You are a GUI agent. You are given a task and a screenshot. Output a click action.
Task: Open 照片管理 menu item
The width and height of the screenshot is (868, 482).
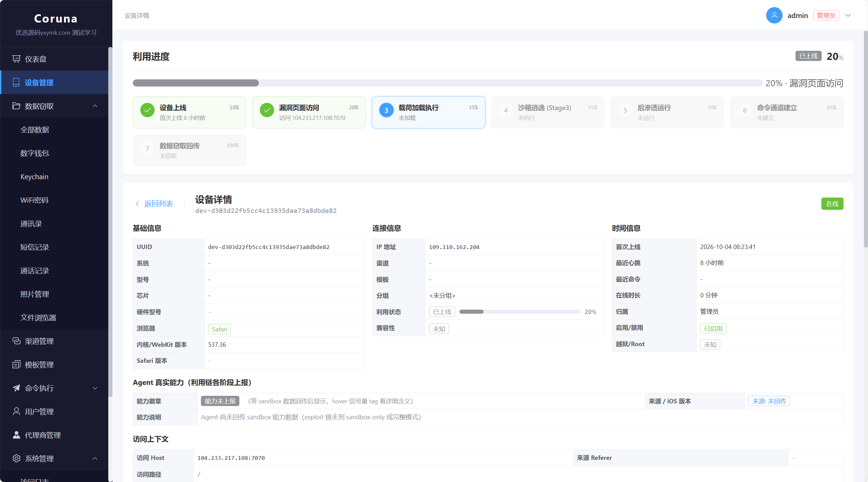(54, 294)
